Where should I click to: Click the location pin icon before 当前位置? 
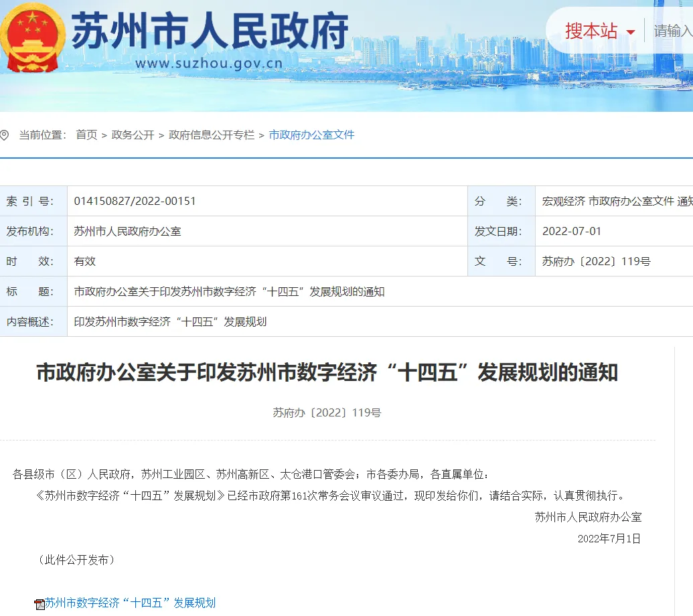(5, 135)
